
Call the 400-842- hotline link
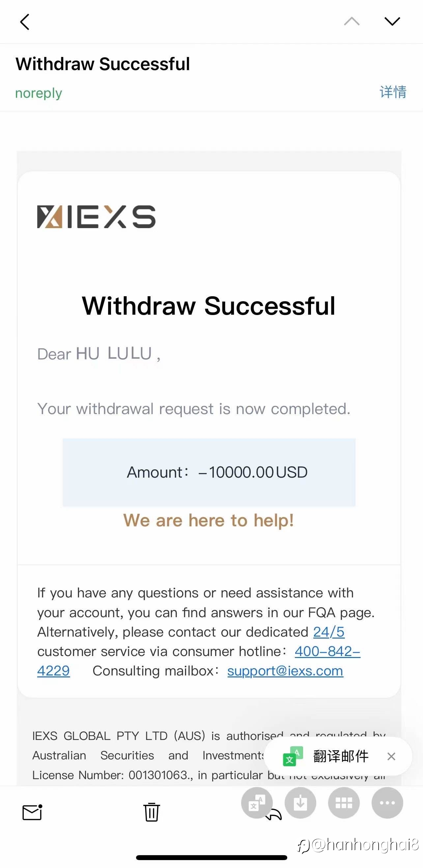click(327, 651)
